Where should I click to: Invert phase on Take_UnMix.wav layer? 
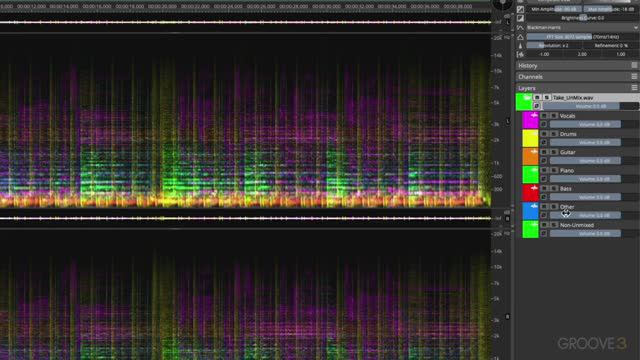click(537, 106)
